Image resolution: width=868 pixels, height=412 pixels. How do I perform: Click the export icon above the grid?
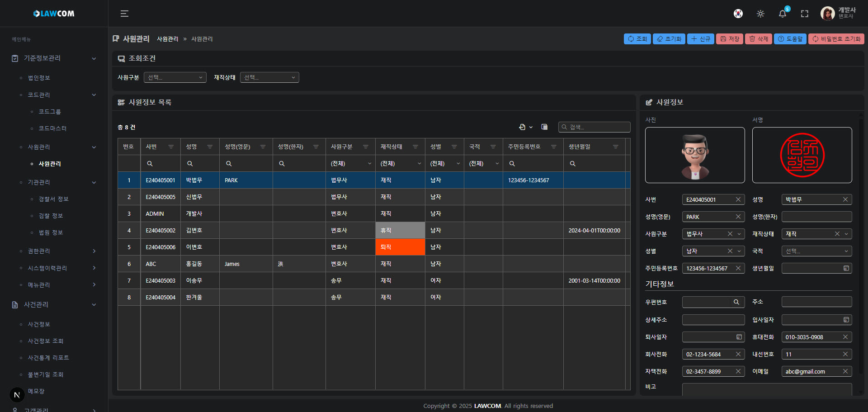(x=523, y=127)
